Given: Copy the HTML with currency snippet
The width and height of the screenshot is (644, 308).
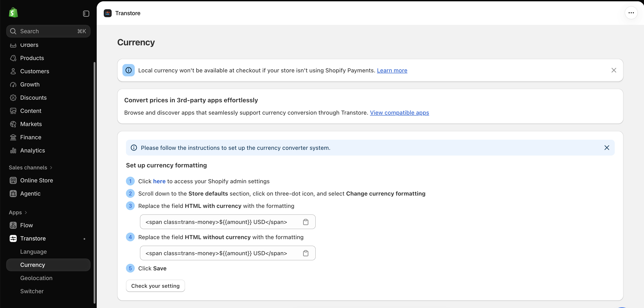Looking at the screenshot, I should click(306, 222).
